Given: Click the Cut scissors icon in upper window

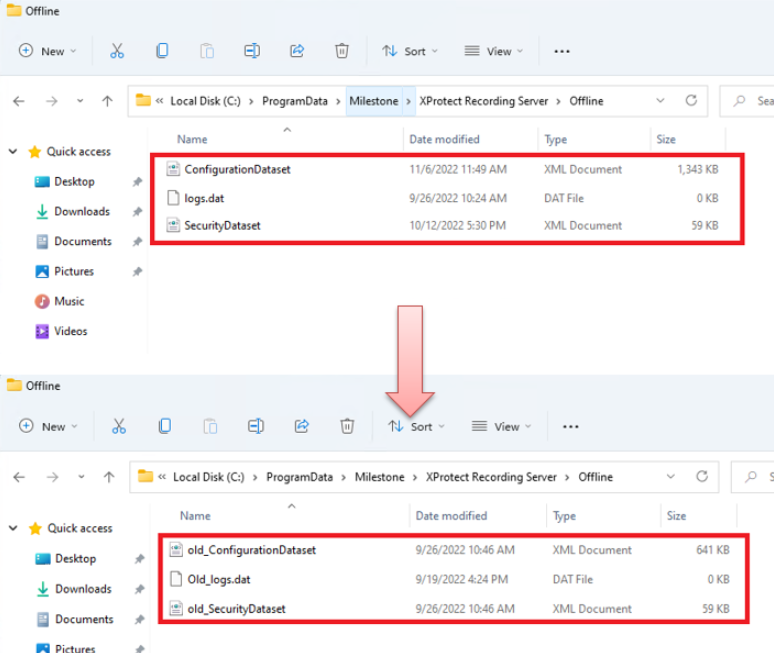Looking at the screenshot, I should (x=117, y=51).
